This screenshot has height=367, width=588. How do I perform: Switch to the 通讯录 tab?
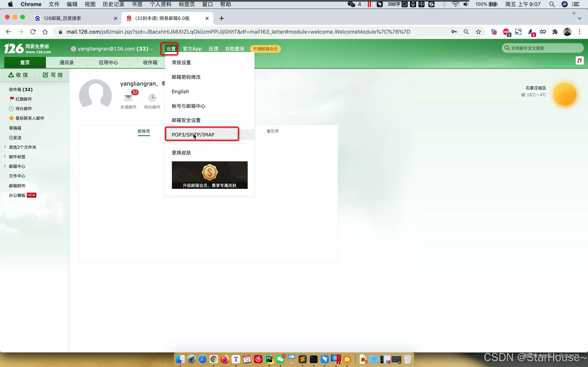(x=66, y=62)
